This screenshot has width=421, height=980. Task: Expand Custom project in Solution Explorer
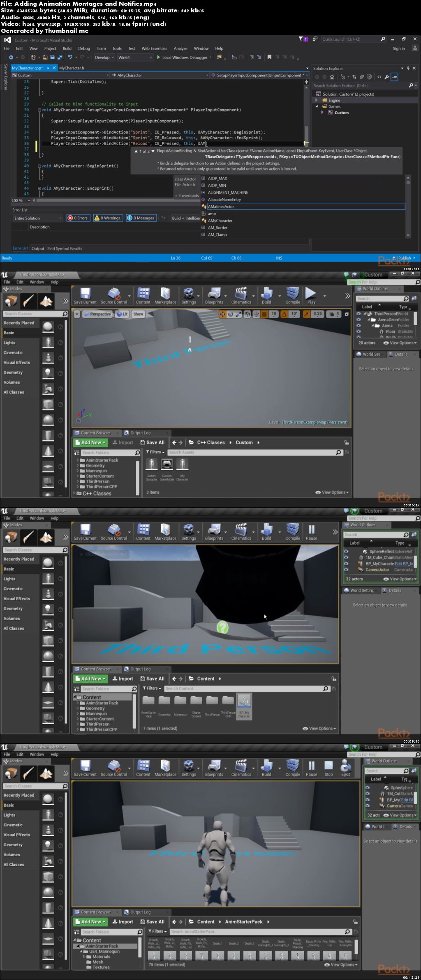(x=322, y=113)
